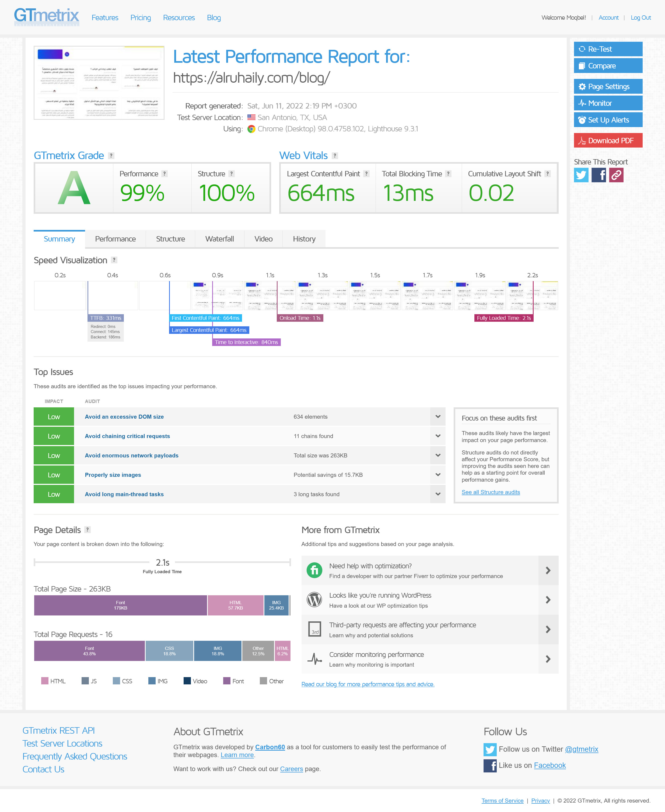Click the Speed Visualization help icon
This screenshot has height=812, width=665.
pyautogui.click(x=114, y=260)
